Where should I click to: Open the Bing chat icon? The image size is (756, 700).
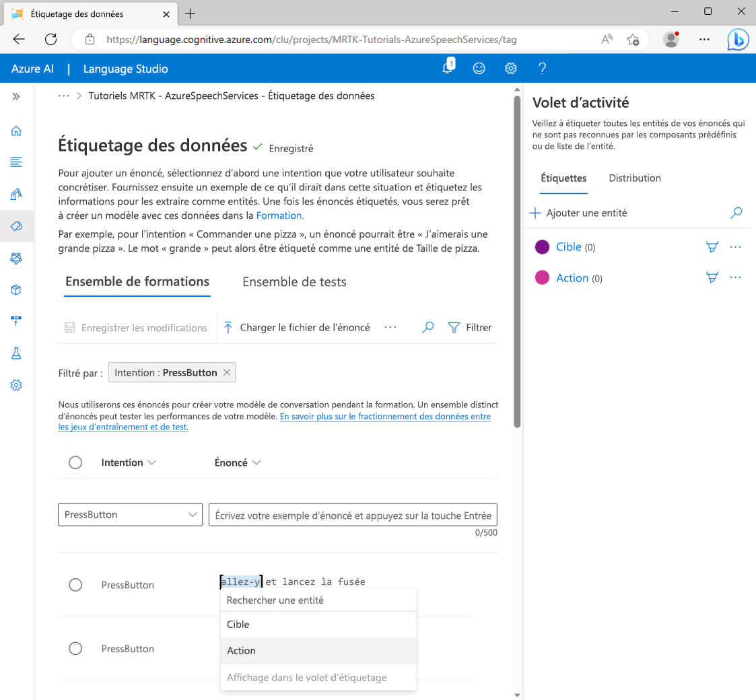click(x=738, y=39)
